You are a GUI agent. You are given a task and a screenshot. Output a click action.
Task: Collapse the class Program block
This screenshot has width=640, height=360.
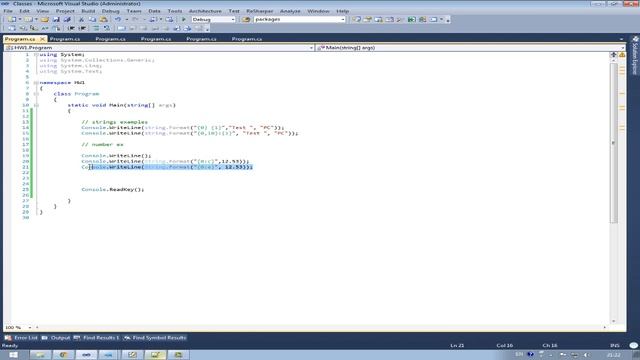(36, 94)
